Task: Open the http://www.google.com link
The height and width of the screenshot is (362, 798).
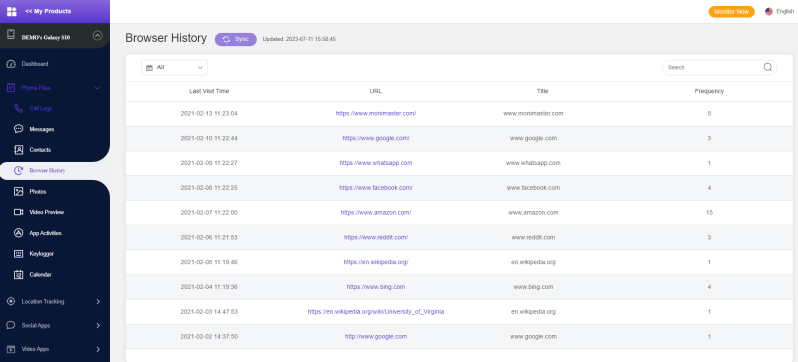Action: click(376, 337)
